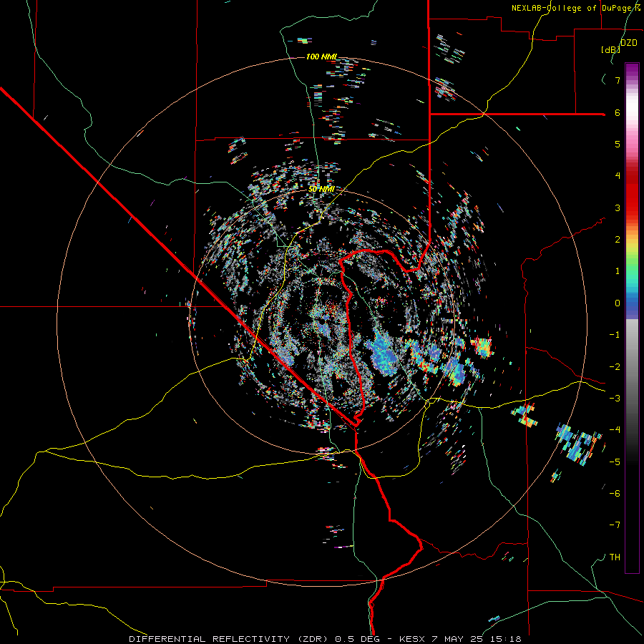
Task: Click the TH threshold label on scale
Action: 615,557
